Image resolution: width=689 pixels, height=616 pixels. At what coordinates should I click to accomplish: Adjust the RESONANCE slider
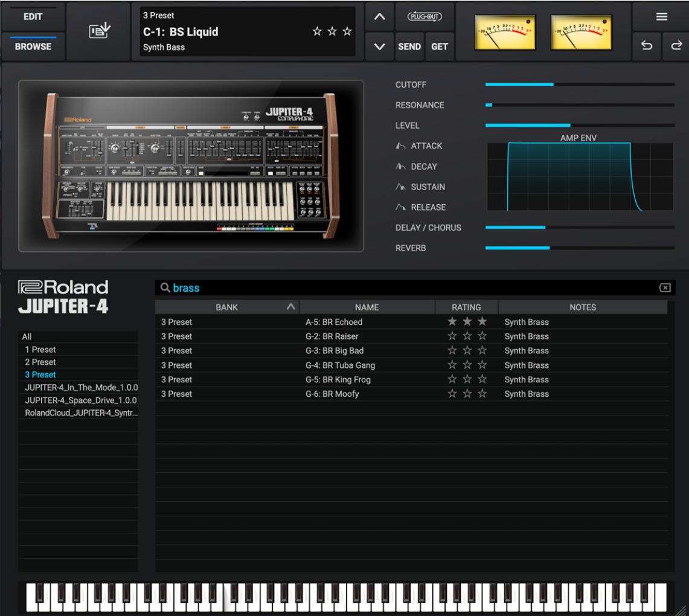click(580, 105)
